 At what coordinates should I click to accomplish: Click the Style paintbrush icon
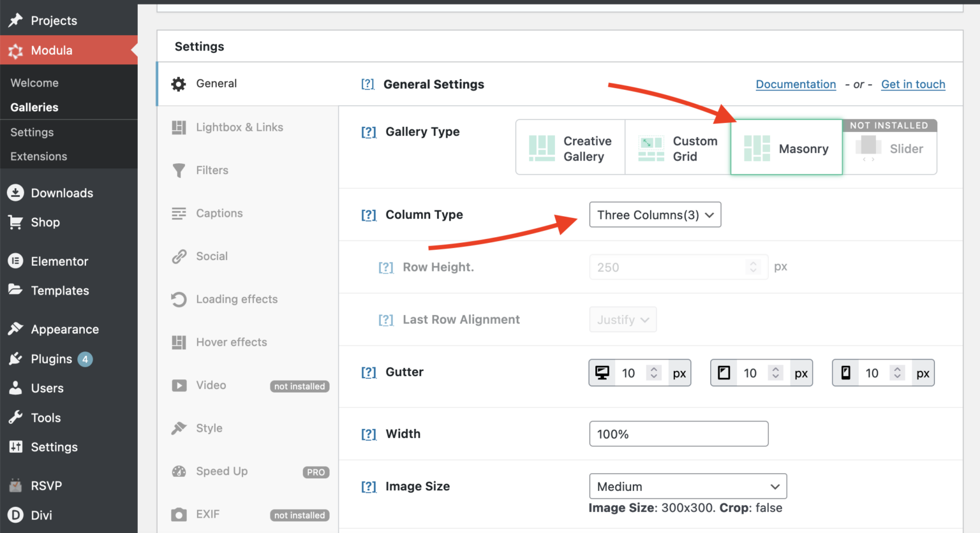[179, 428]
